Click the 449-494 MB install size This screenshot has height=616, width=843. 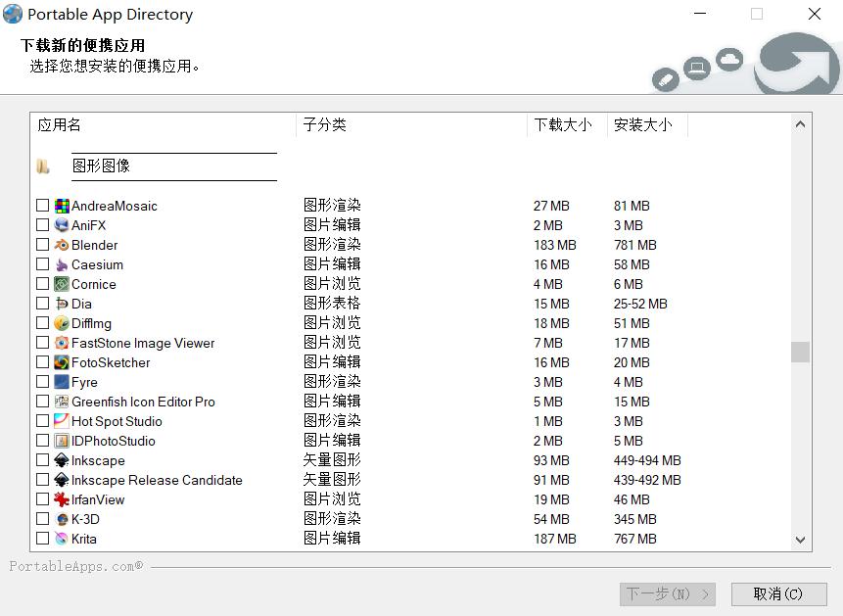[647, 460]
